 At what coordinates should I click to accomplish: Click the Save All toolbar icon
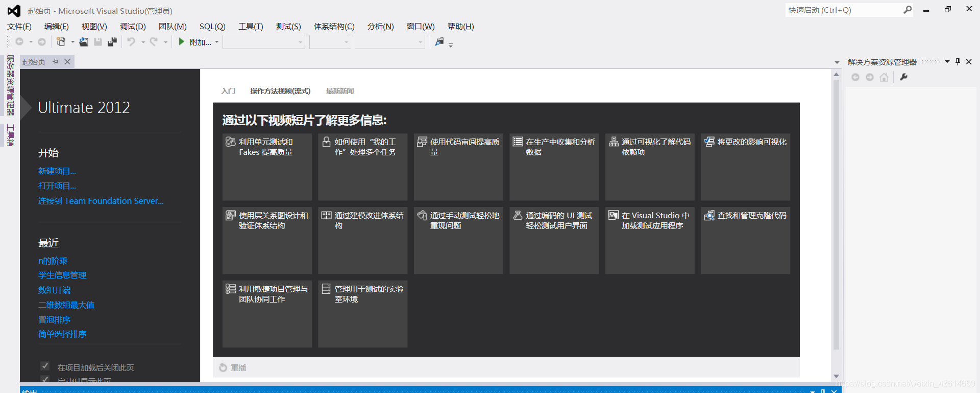(x=112, y=42)
